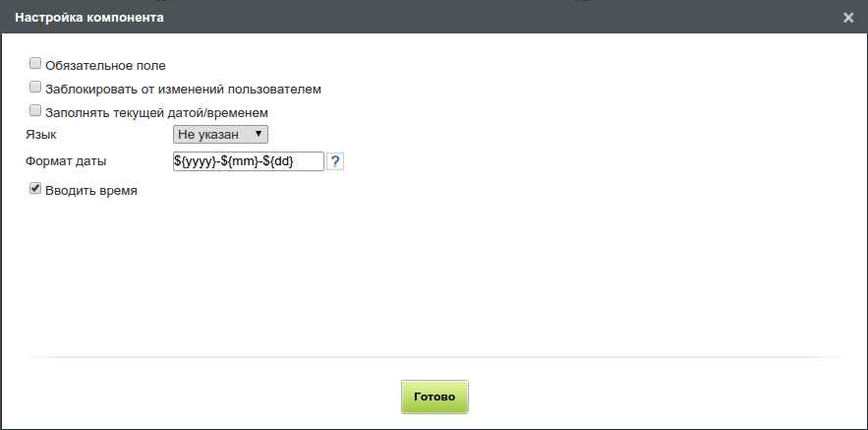Click the arrow of the language combo box
Viewport: 868px width, 430px height.
pos(258,134)
